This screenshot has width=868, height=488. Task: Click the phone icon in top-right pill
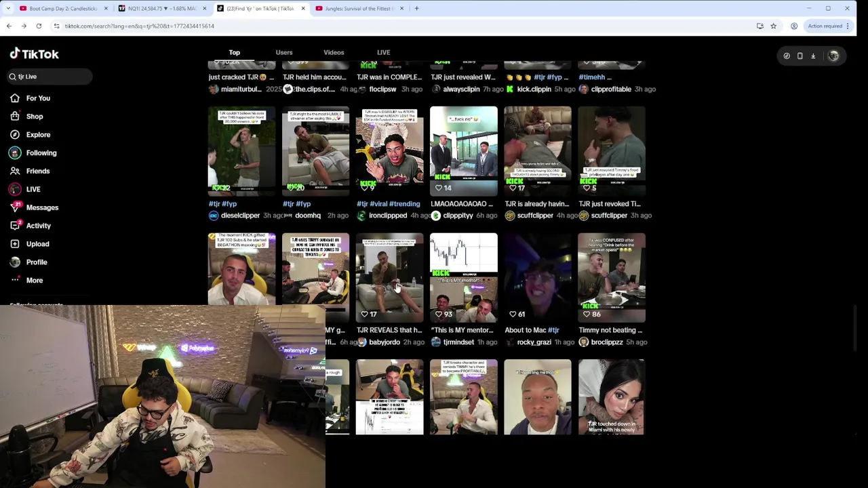point(800,56)
